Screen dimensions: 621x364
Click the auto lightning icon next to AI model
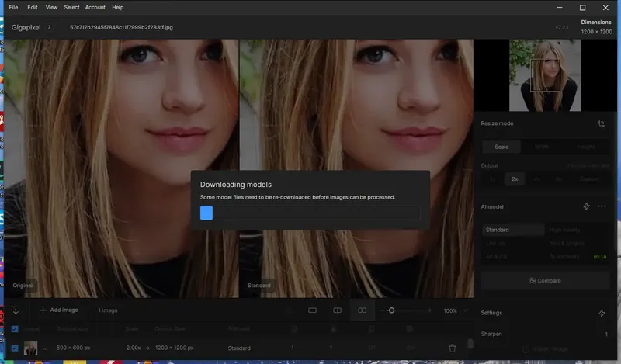586,206
